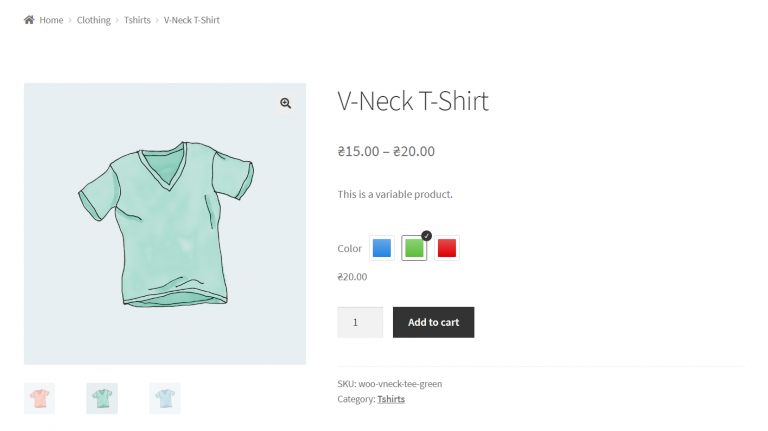Image resolution: width=768 pixels, height=431 pixels.
Task: Open the Tshirts category link
Action: pyautogui.click(x=391, y=399)
